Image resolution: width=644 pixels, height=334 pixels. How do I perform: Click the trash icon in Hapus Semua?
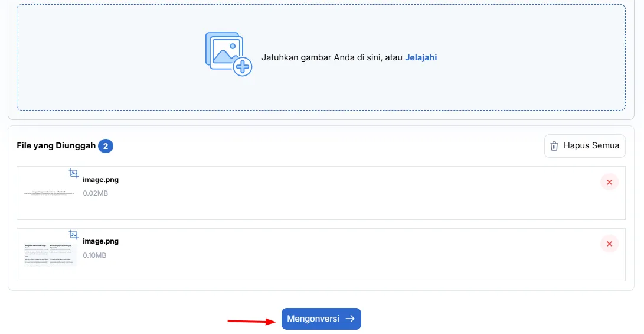tap(554, 146)
